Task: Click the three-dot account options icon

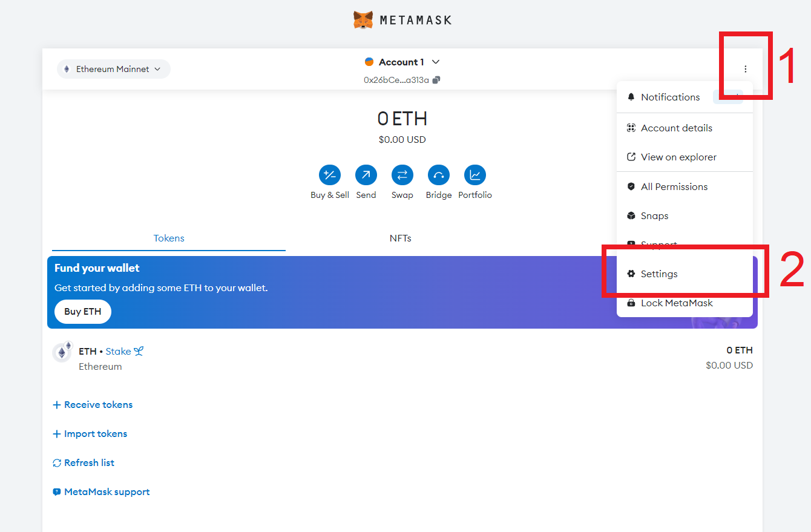Action: click(x=746, y=69)
